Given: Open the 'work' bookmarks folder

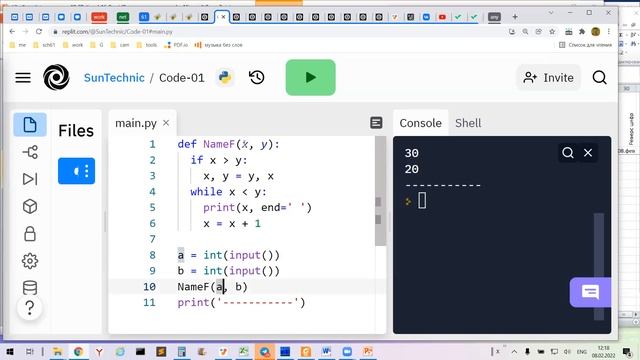Looking at the screenshot, I should (73, 45).
